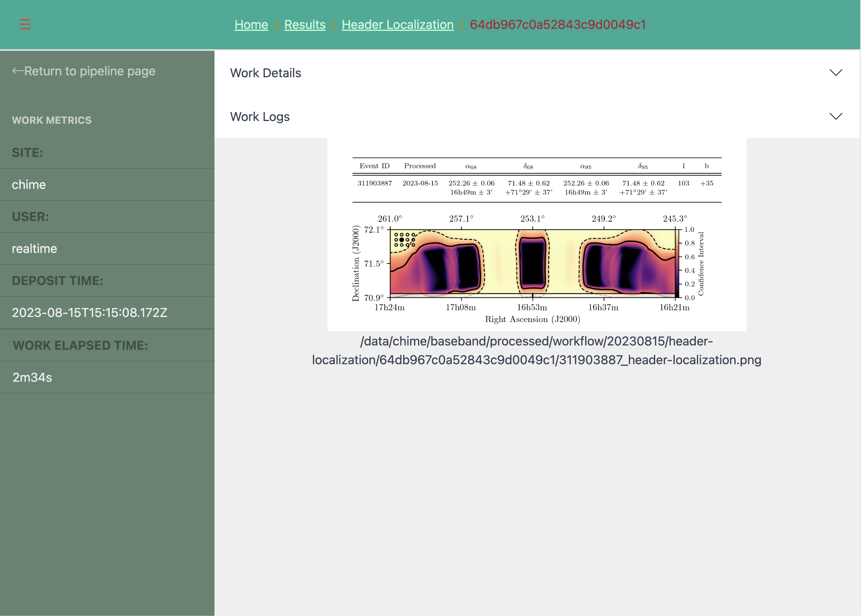The height and width of the screenshot is (616, 861).
Task: Click the WORK METRICS heading
Action: [52, 120]
